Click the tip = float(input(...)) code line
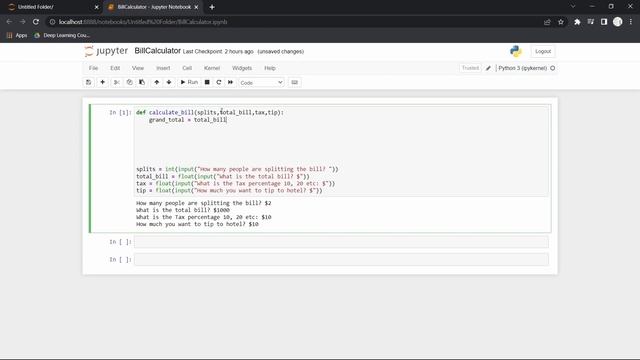This screenshot has width=640, height=360. pos(229,191)
